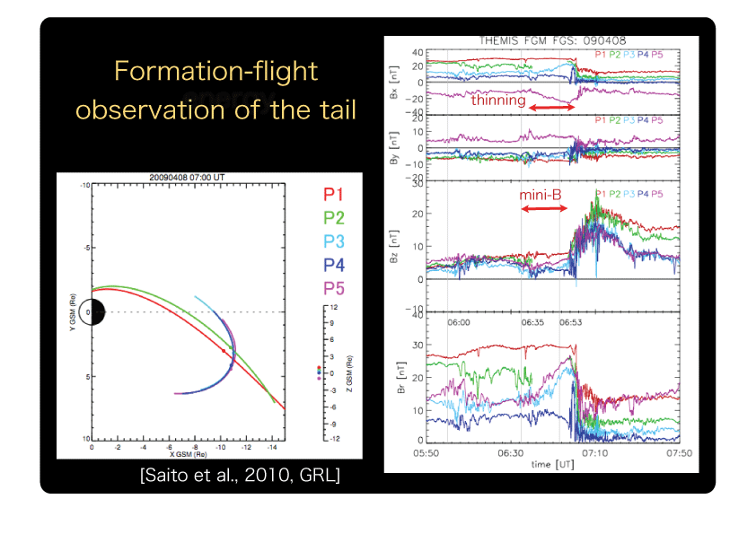Select the "mini-B" annotation in the Bz panel
The image size is (756, 534).
point(541,195)
